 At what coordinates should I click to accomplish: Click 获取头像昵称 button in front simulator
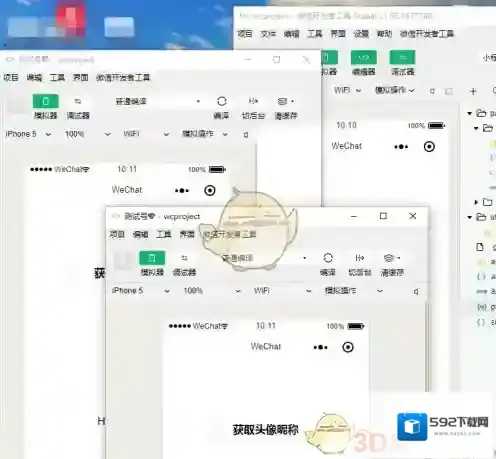click(266, 430)
